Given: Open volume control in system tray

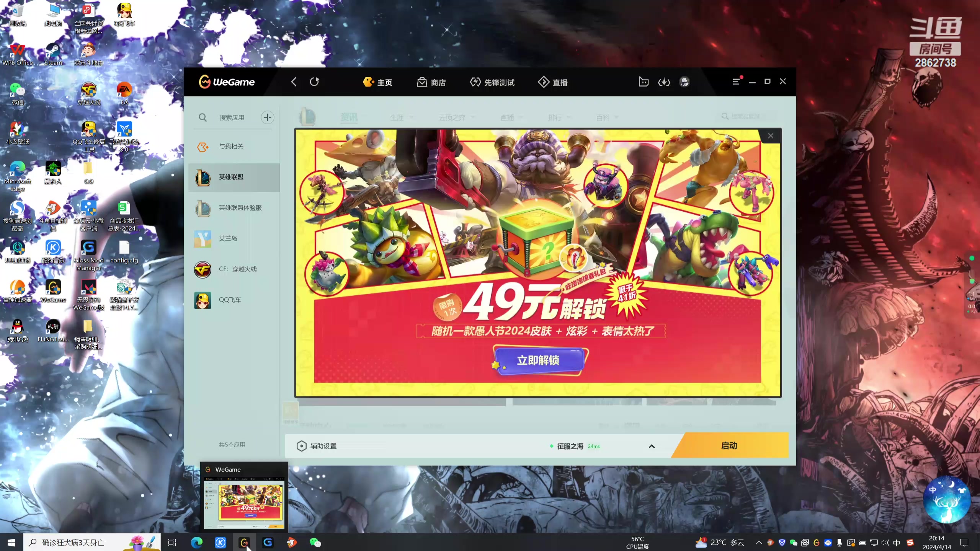Looking at the screenshot, I should [885, 542].
